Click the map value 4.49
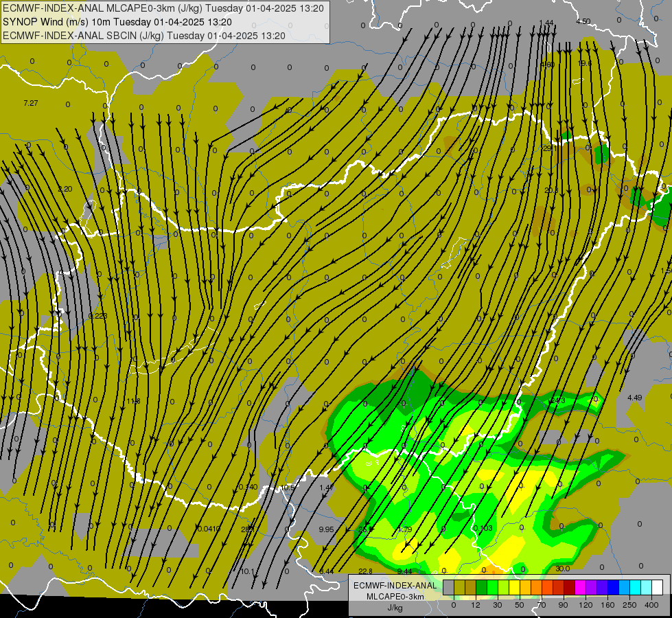 pos(635,398)
